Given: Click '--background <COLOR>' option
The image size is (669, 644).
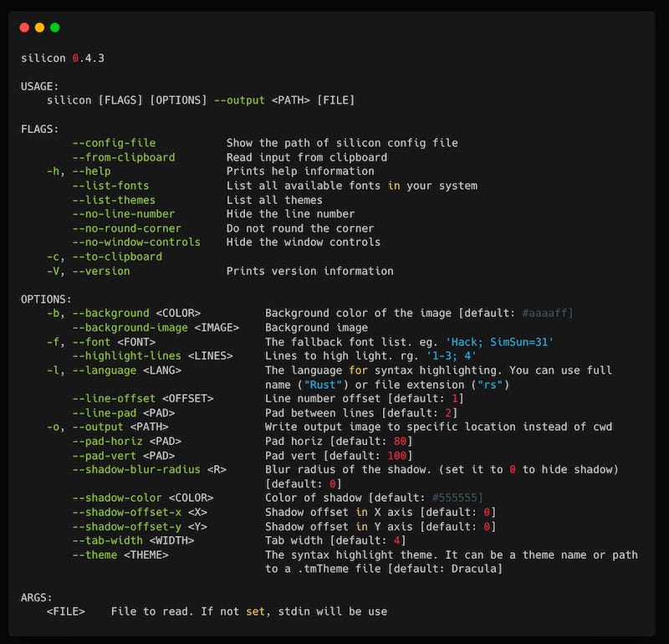Looking at the screenshot, I should tap(136, 314).
